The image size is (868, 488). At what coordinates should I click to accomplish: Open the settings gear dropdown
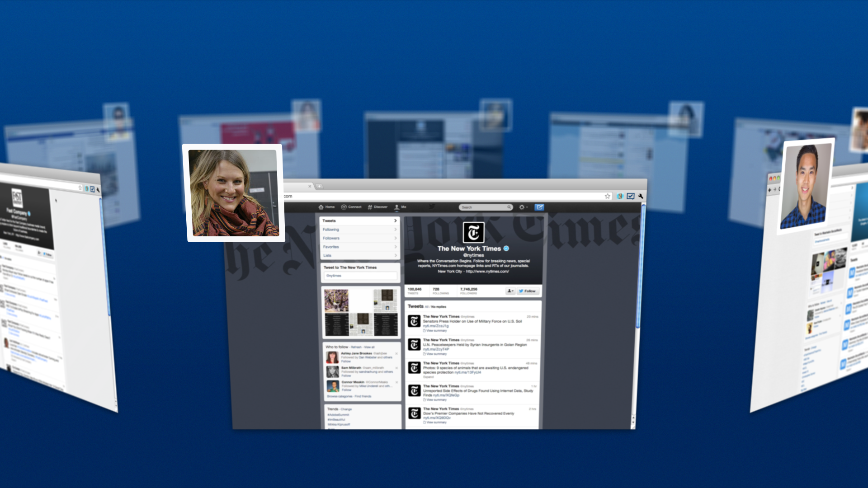(523, 207)
